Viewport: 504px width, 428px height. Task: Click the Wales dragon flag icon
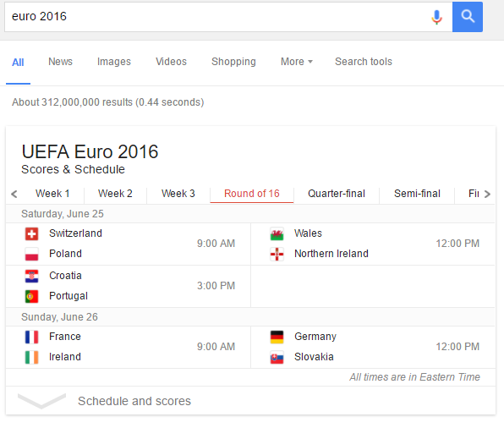(277, 233)
